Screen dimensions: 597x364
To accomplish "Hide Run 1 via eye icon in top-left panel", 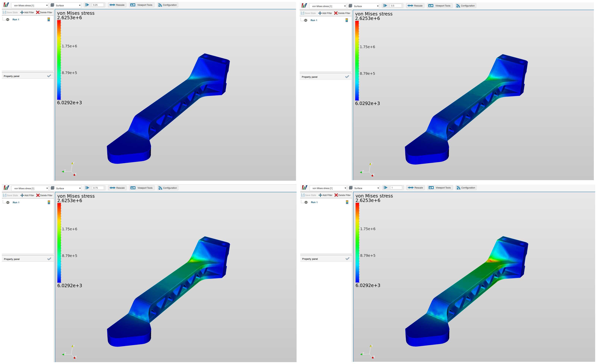I will [x=8, y=20].
